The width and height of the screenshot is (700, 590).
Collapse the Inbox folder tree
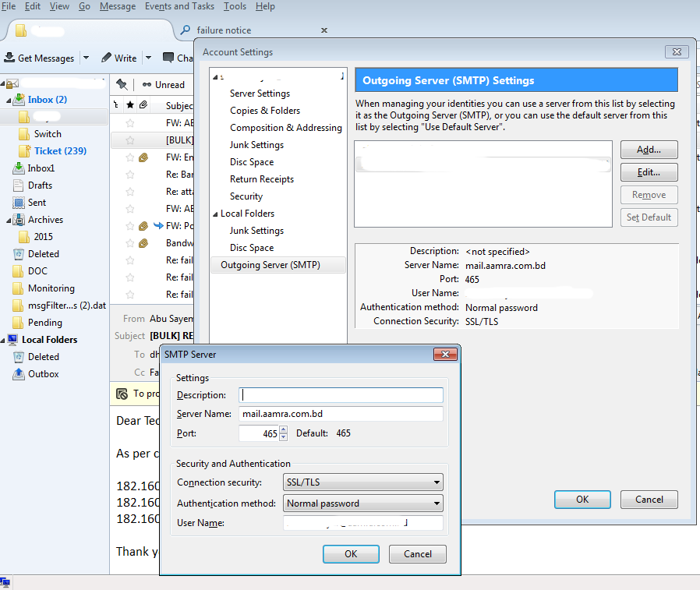(x=9, y=100)
